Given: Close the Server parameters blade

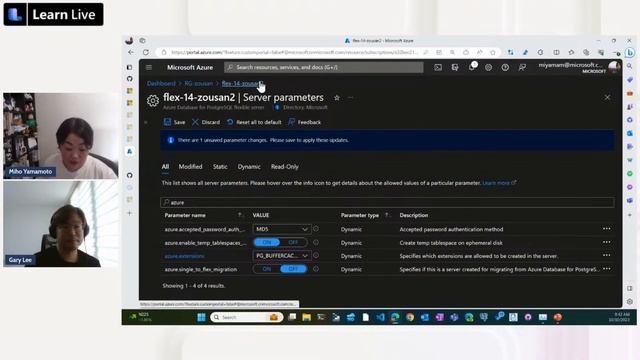Looking at the screenshot, I should coord(607,97).
